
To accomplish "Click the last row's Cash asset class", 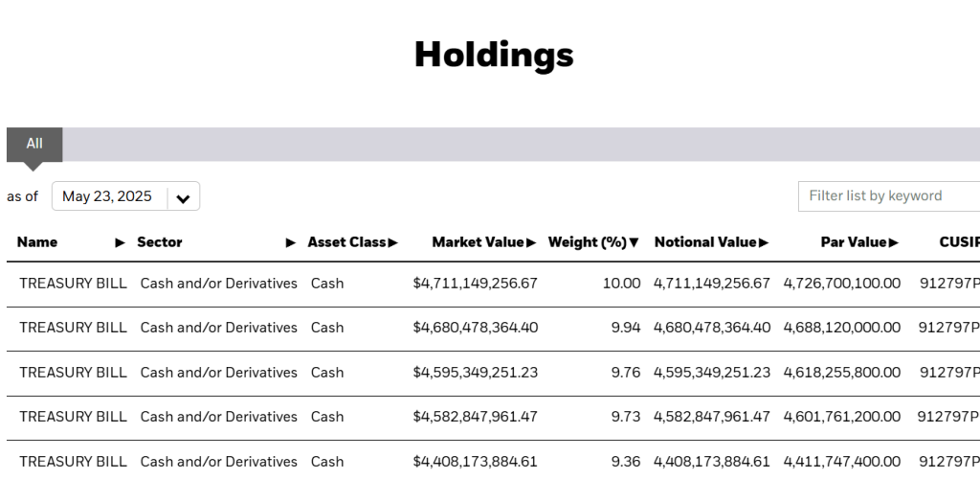I will coord(327,462).
